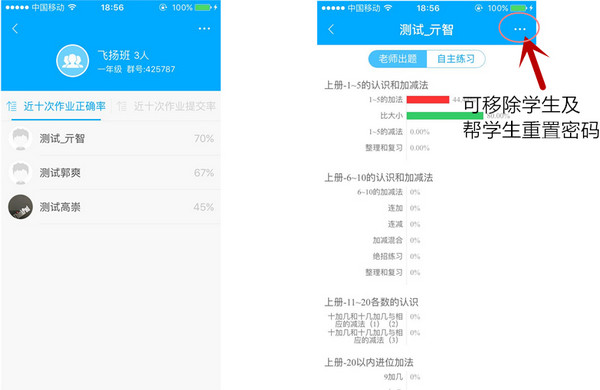
Task: Tap the sort icon beside 近十次作业正确率
Action: [12, 106]
